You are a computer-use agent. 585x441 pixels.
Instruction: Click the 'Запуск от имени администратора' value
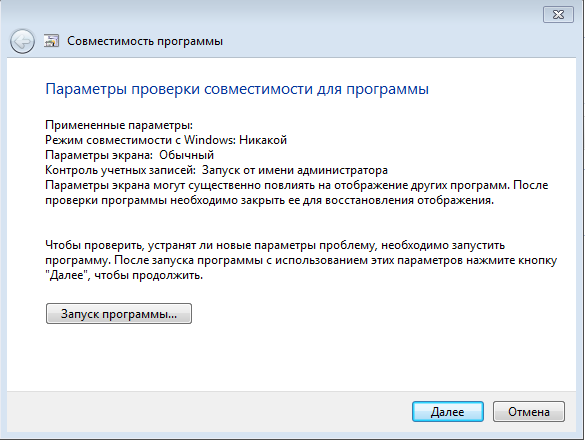click(295, 170)
